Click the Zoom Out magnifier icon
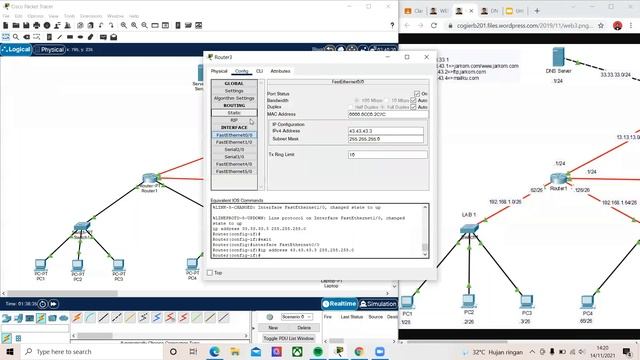This screenshot has width=640, height=360. (x=144, y=25)
